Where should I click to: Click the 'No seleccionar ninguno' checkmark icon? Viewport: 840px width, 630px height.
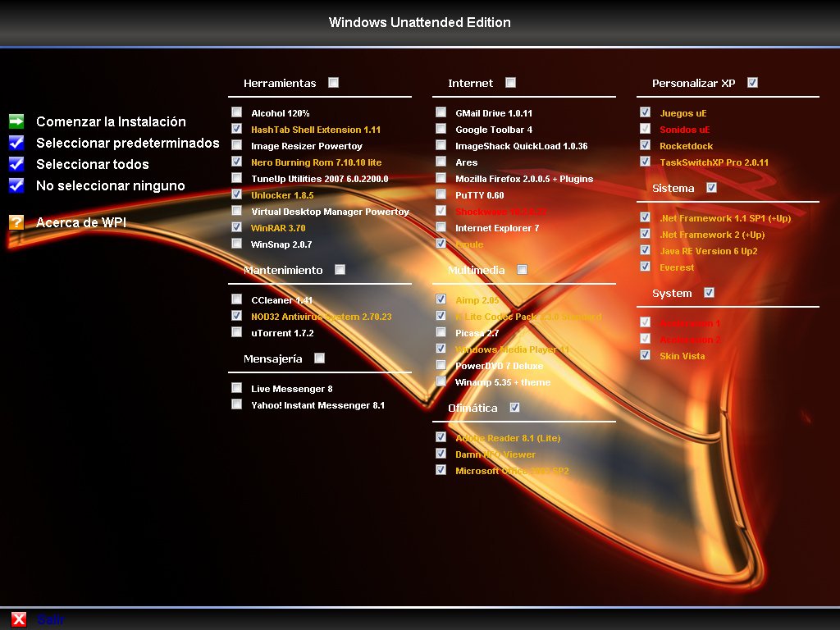pyautogui.click(x=16, y=185)
